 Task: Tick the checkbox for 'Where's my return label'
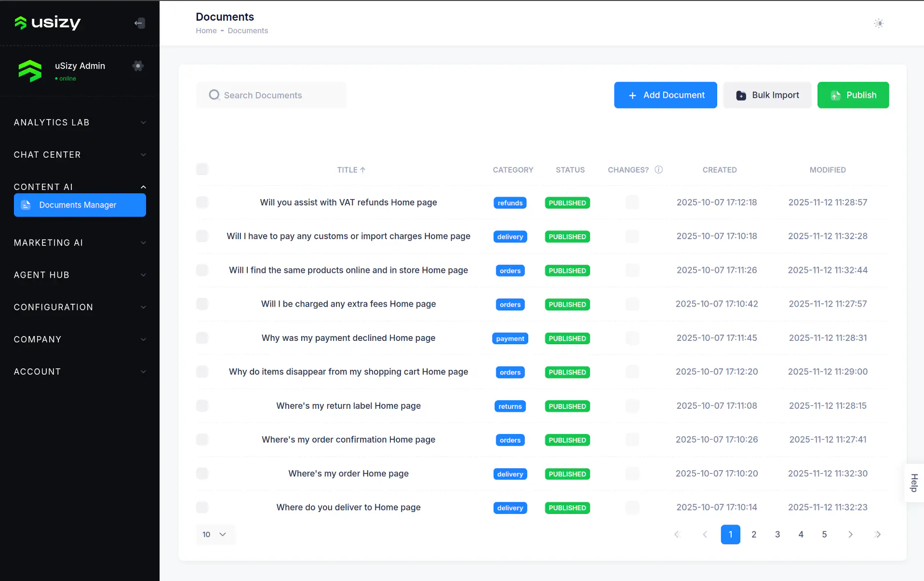pos(202,405)
